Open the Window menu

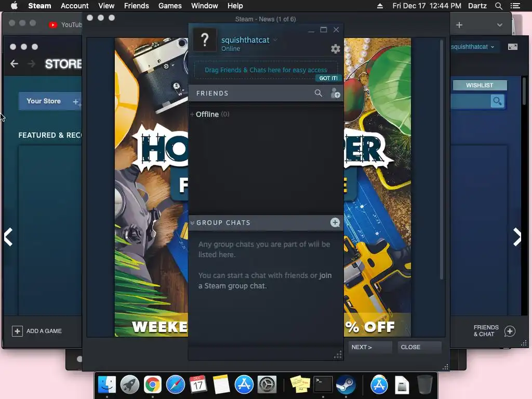pos(205,6)
